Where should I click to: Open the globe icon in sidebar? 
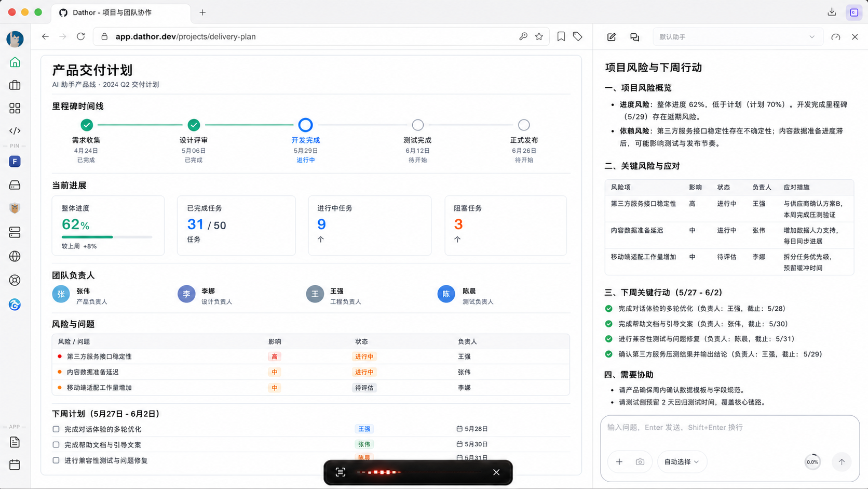pos(15,256)
